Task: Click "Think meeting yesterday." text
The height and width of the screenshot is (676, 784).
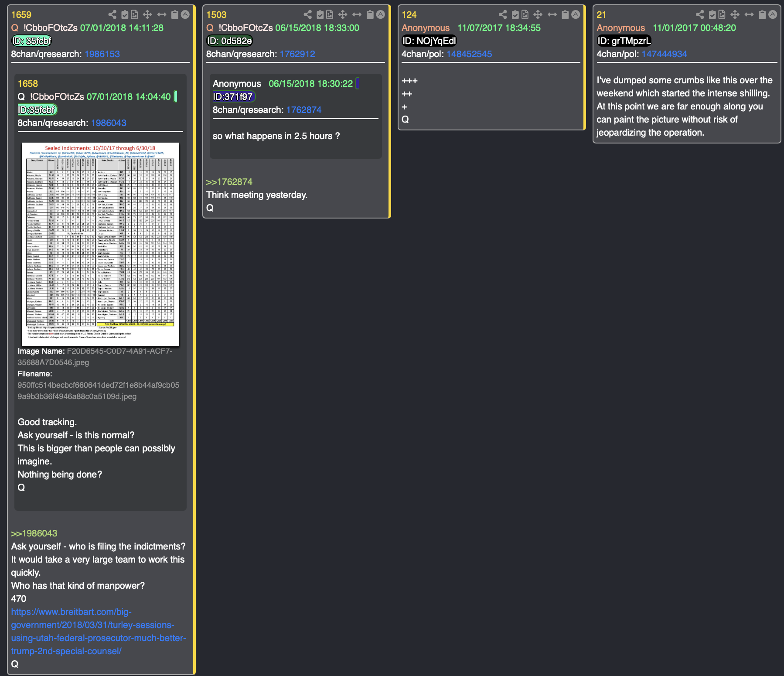Action: pos(257,195)
